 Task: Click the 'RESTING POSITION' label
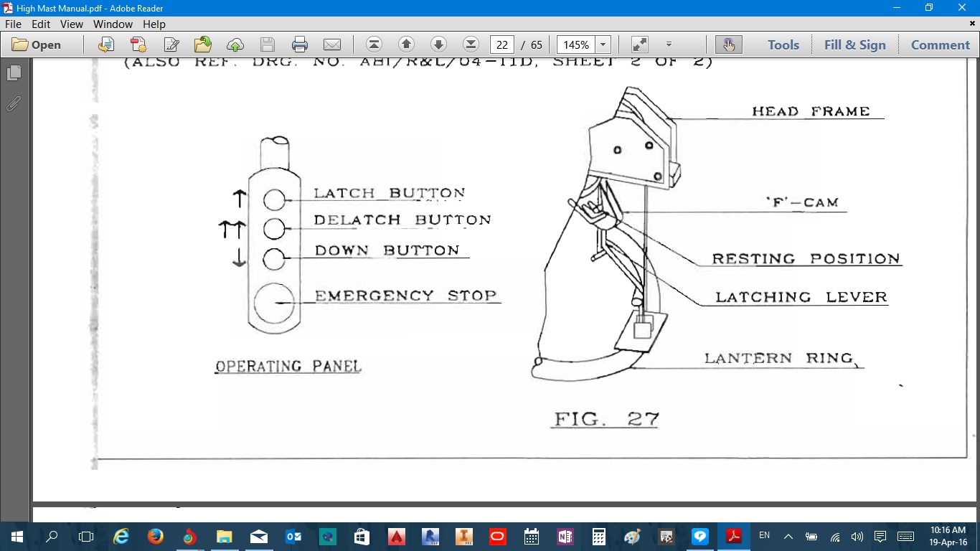pyautogui.click(x=806, y=258)
